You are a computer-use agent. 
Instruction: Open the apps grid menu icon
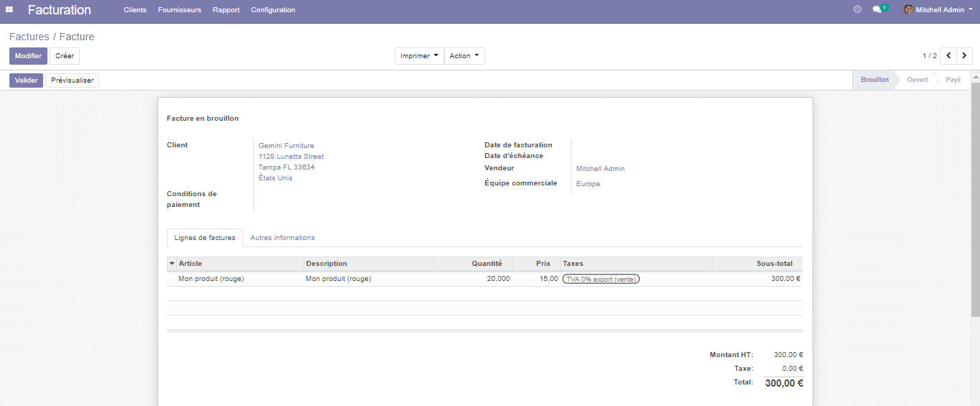(9, 9)
